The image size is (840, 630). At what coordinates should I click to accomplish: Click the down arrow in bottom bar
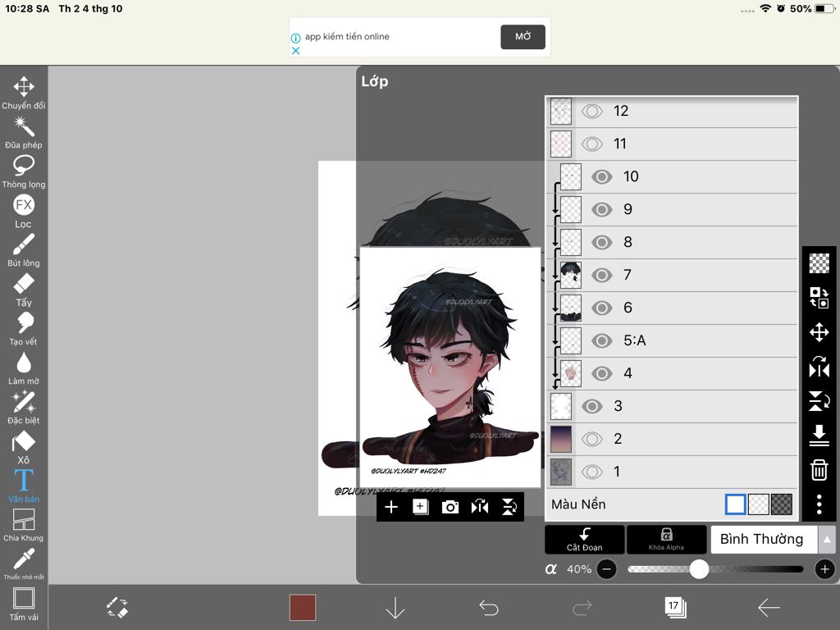(x=395, y=608)
